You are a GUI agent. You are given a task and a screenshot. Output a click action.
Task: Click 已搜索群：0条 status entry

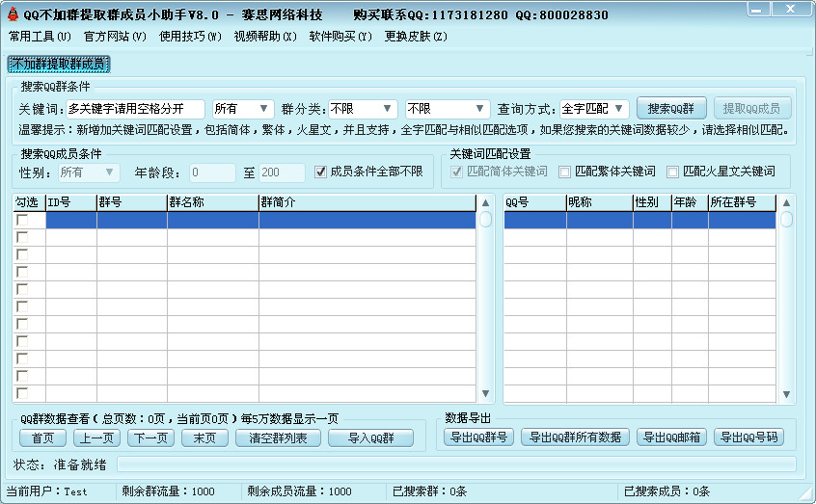coord(429,491)
